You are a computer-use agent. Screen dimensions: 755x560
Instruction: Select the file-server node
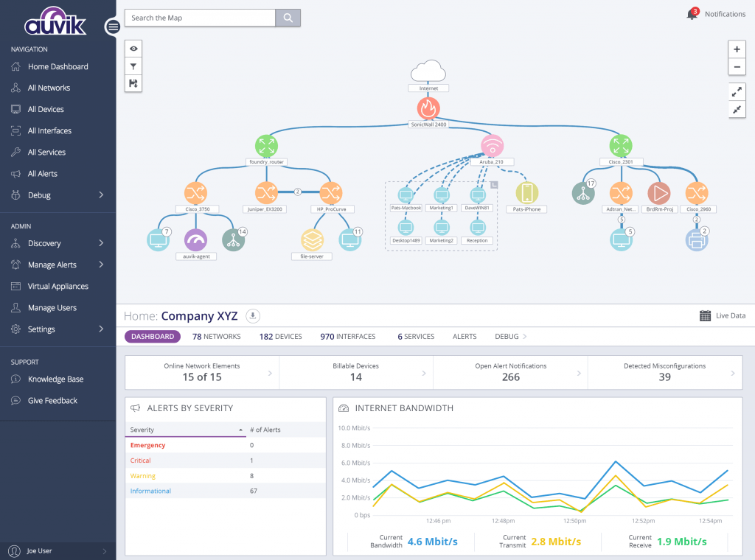click(312, 240)
